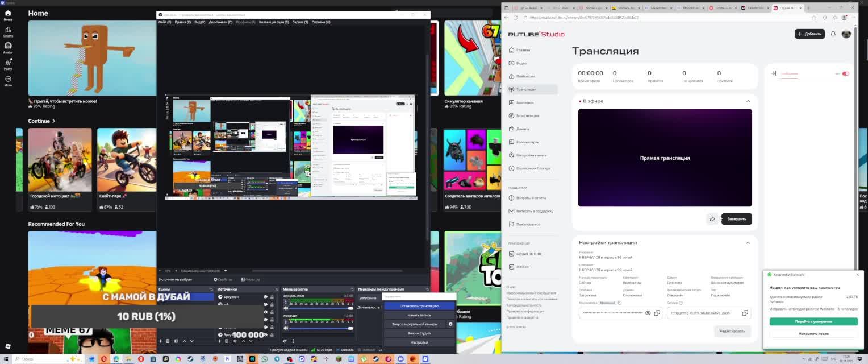Viewport: 868px width, 364px height.
Task: Mute the Микр/доп audio channel
Action: pyautogui.click(x=286, y=328)
